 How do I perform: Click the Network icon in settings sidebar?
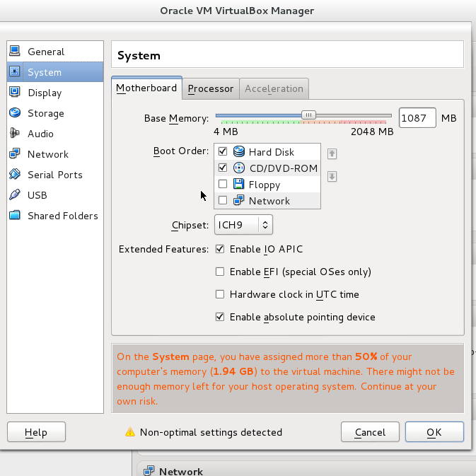[x=15, y=153]
